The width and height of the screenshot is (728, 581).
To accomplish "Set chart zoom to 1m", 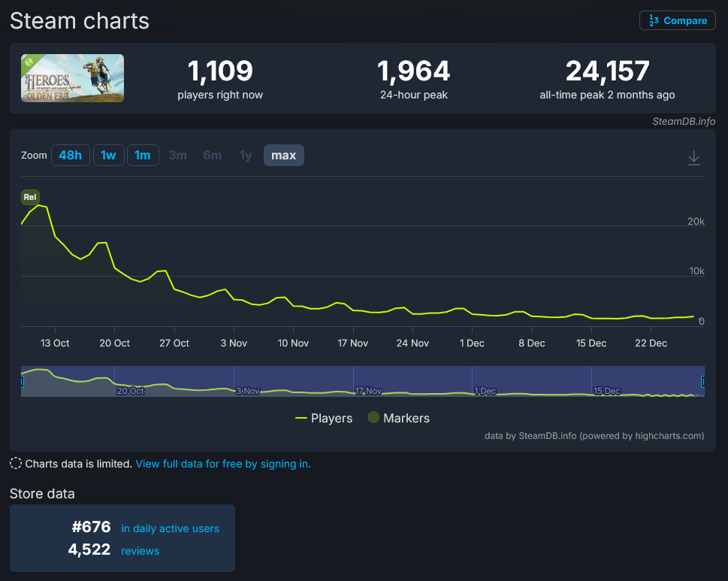I will pos(143,155).
